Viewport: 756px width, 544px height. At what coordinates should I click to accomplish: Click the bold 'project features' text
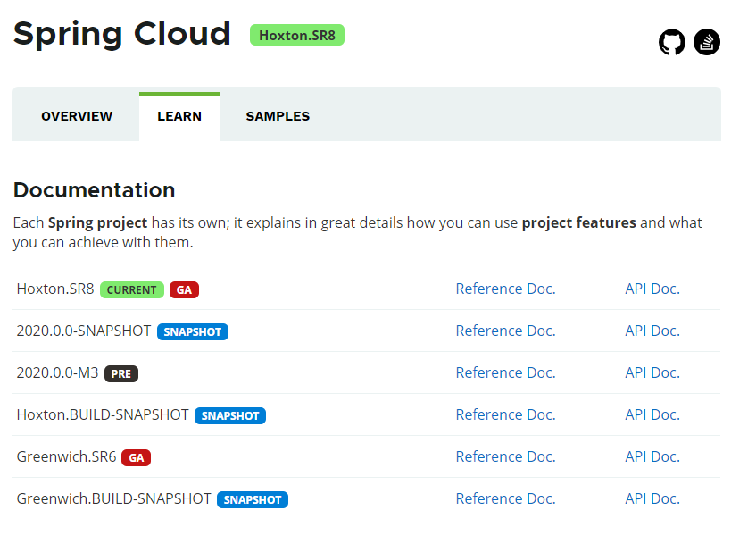(x=579, y=222)
